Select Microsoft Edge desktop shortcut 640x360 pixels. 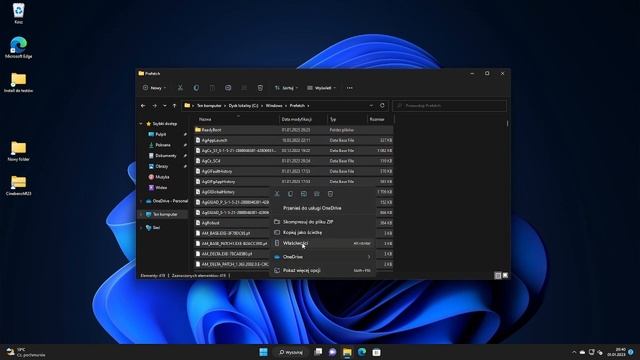pyautogui.click(x=18, y=47)
